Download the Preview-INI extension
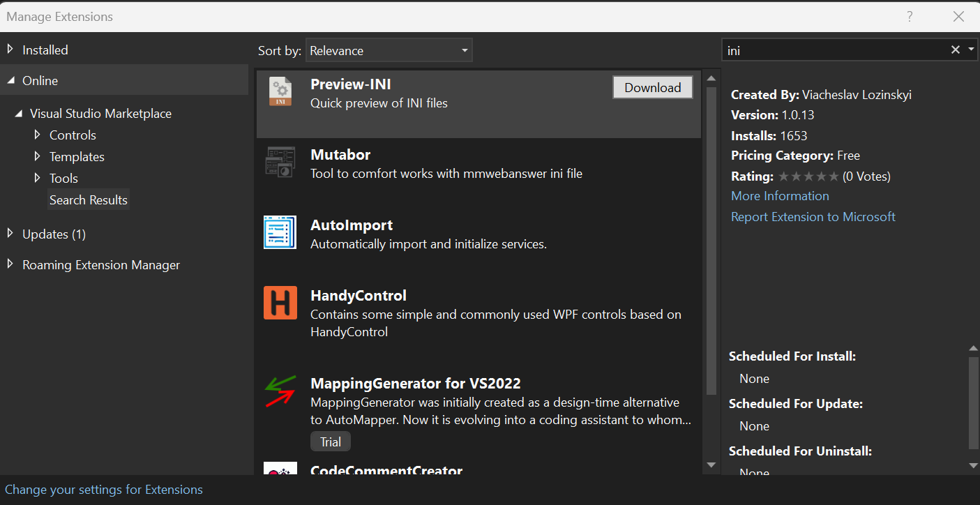980x505 pixels. pyautogui.click(x=653, y=87)
